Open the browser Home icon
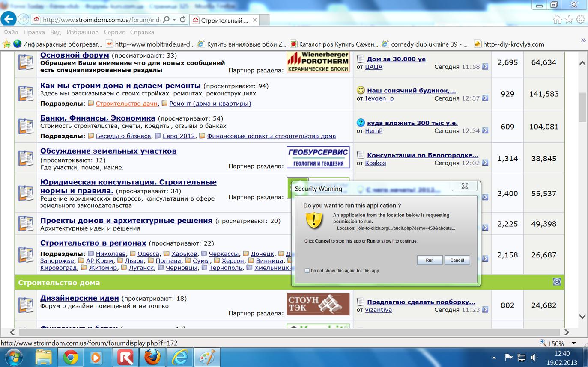Screen dimensions: 588x367 click(557, 19)
